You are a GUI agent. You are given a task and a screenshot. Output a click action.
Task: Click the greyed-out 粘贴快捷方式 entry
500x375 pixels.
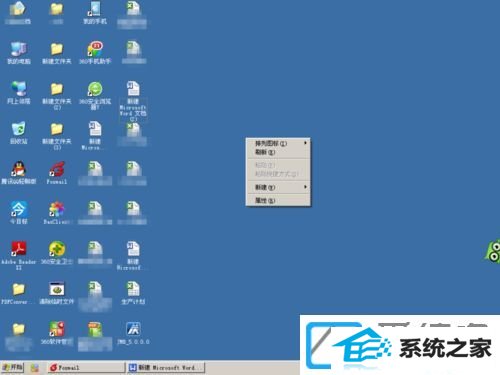[278, 174]
